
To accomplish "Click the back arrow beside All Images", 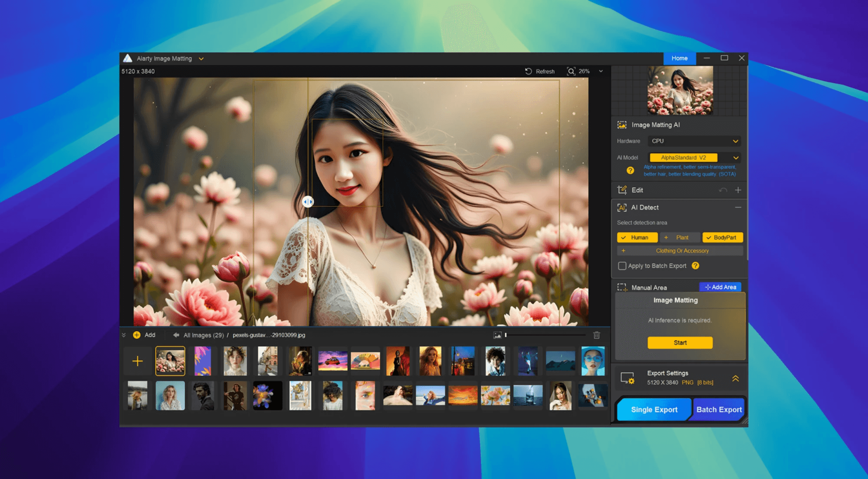I will click(176, 335).
